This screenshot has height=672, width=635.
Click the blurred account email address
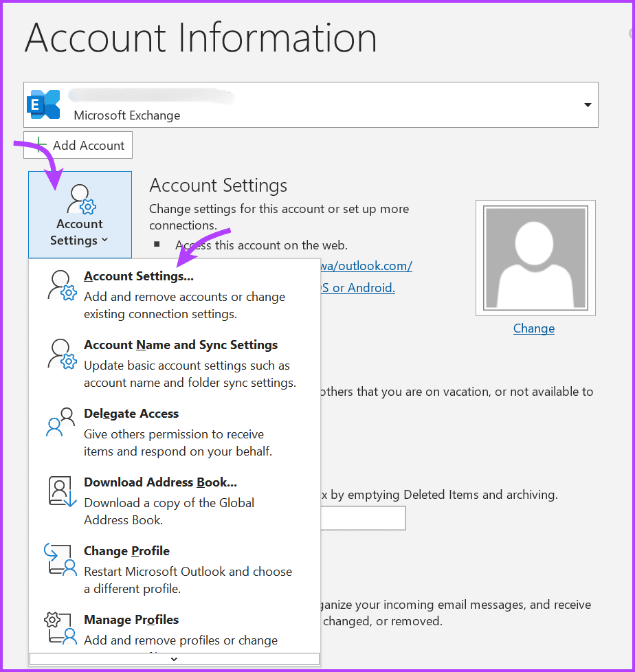coord(151,96)
